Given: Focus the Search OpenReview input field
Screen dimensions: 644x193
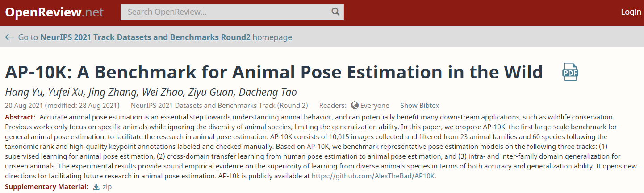Looking at the screenshot, I should click(x=226, y=12).
